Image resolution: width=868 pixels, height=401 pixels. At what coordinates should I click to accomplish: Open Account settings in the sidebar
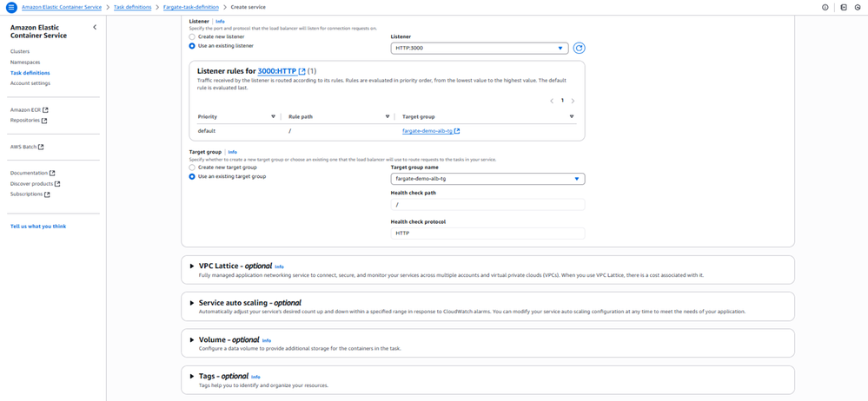[30, 83]
